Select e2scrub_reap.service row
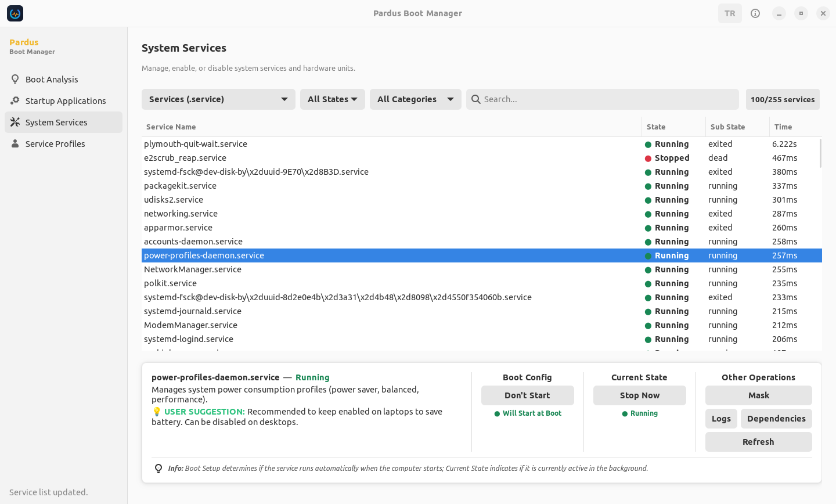Viewport: 836px width, 504px height. pyautogui.click(x=482, y=158)
